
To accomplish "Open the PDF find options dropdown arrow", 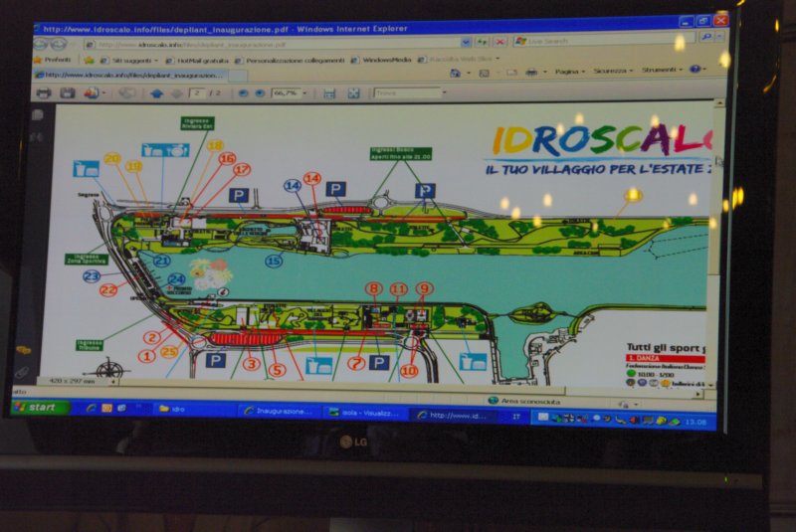I will pyautogui.click(x=444, y=92).
